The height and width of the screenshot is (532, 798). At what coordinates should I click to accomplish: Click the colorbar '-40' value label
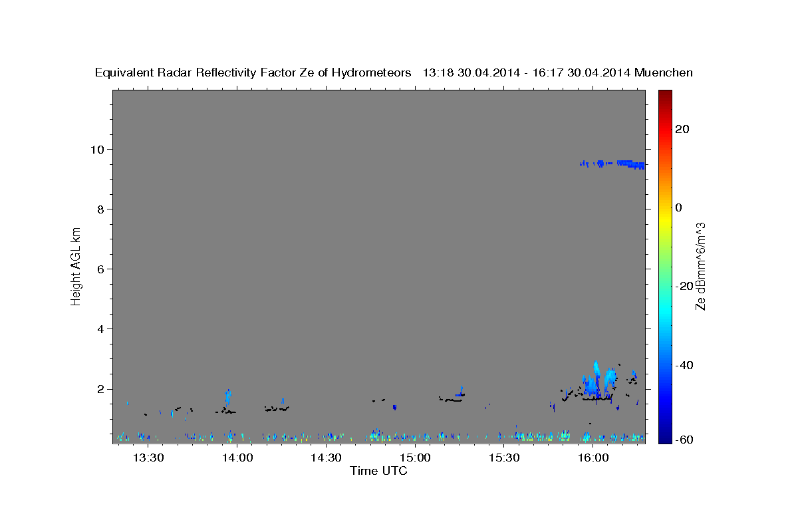tap(683, 365)
